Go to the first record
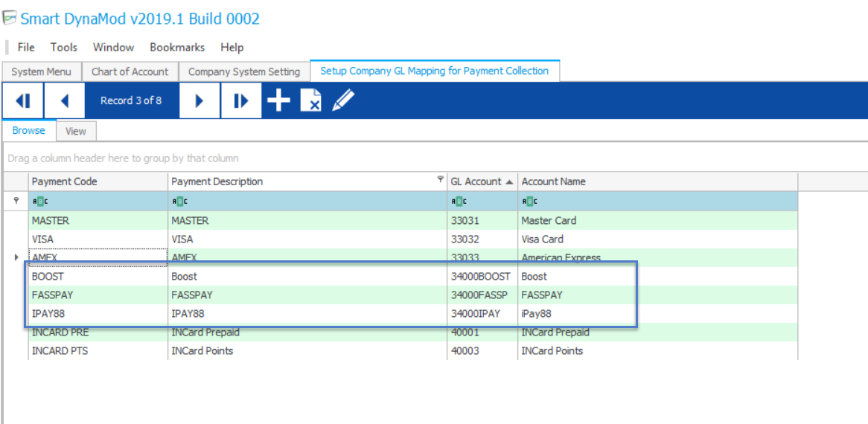This screenshot has width=868, height=424. (22, 100)
